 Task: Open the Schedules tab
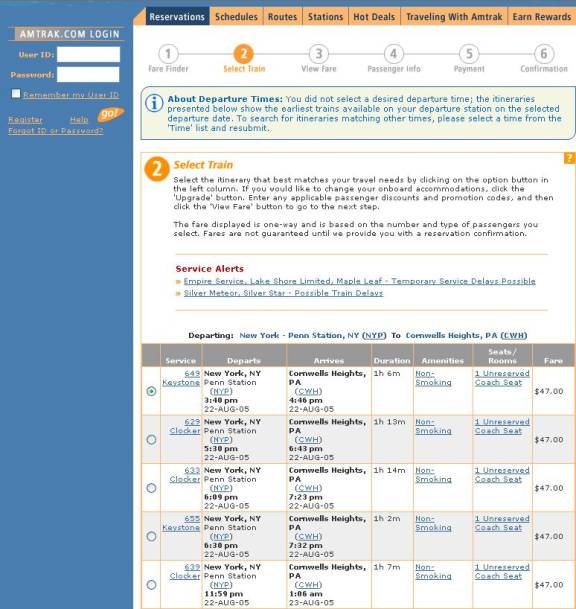[x=236, y=17]
